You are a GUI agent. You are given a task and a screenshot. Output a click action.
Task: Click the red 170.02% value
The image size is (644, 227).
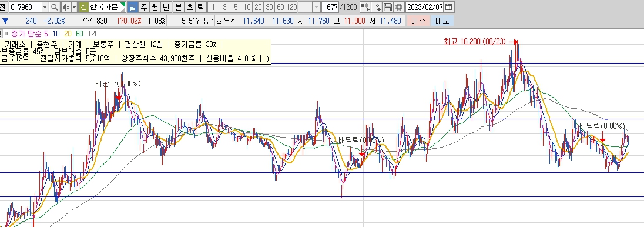click(x=129, y=21)
